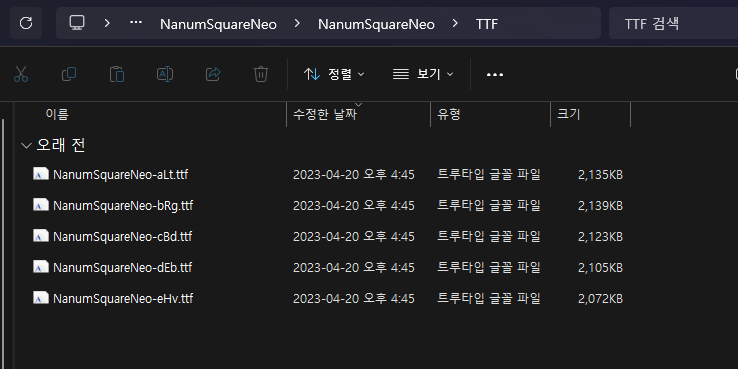This screenshot has width=738, height=369.
Task: Click the 오래 전 group label
Action: (61, 145)
